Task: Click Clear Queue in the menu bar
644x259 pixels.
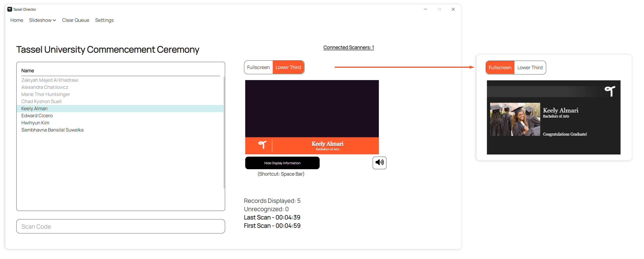Action: tap(76, 20)
